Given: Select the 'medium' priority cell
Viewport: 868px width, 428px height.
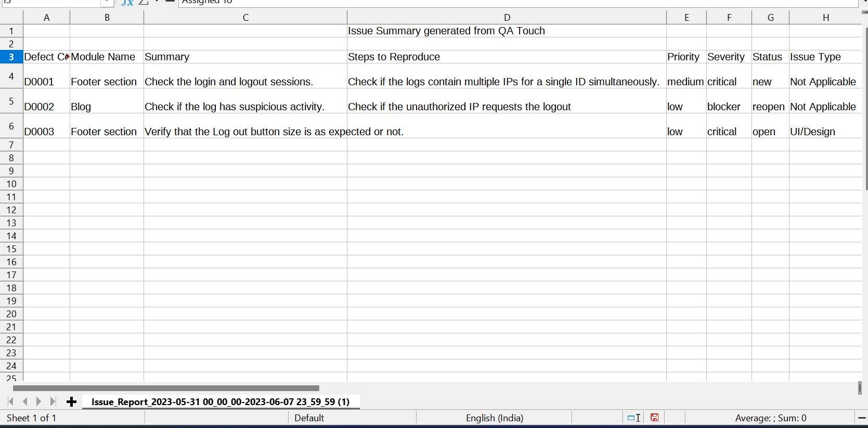Looking at the screenshot, I should tap(686, 76).
